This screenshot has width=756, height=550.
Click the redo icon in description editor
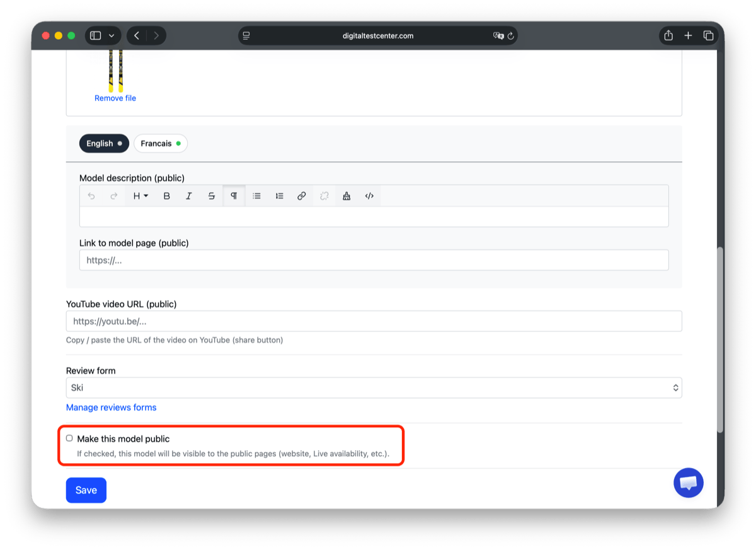pyautogui.click(x=114, y=196)
